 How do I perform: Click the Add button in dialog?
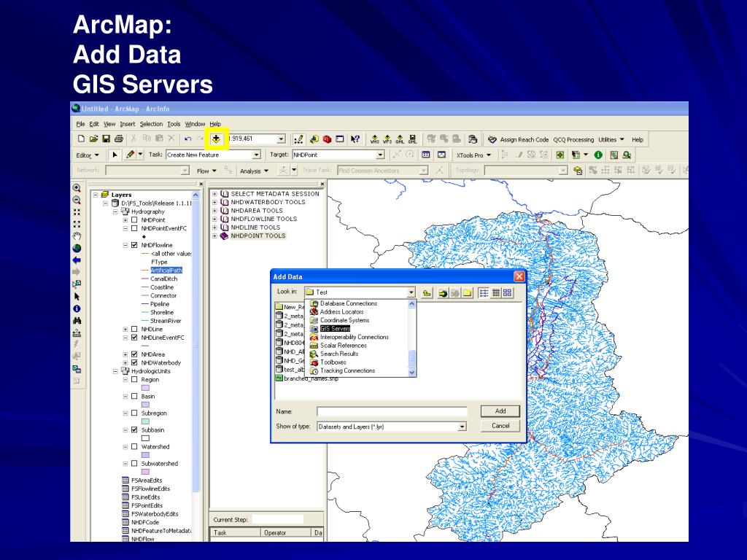tap(500, 411)
